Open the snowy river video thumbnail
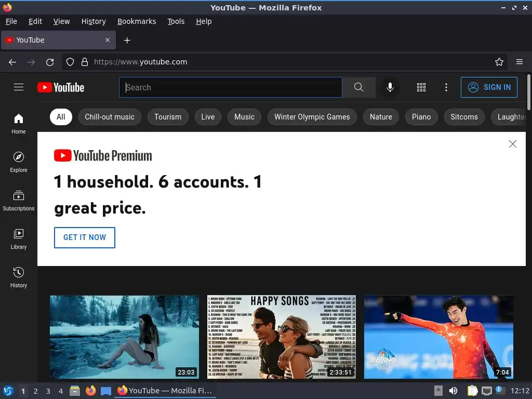532x399 pixels. pos(124,337)
